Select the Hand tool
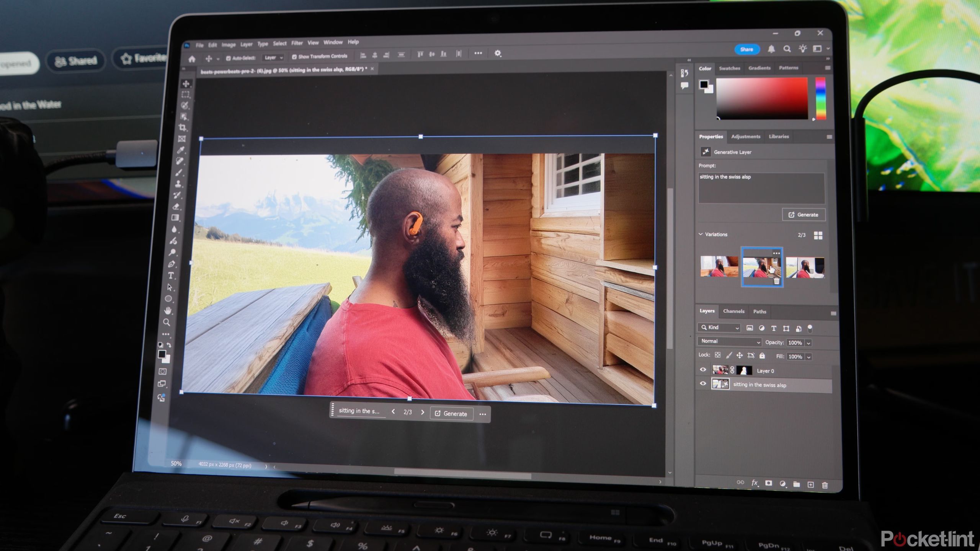This screenshot has width=980, height=551. (x=168, y=310)
